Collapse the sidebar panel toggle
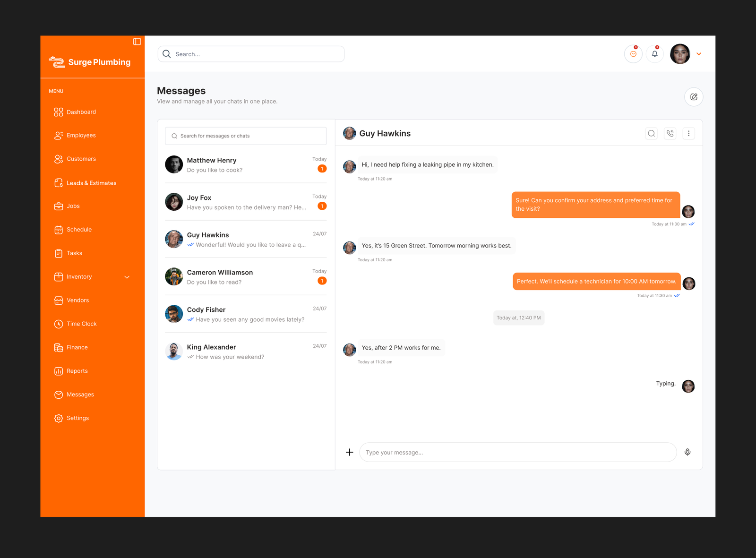This screenshot has width=756, height=558. (137, 42)
